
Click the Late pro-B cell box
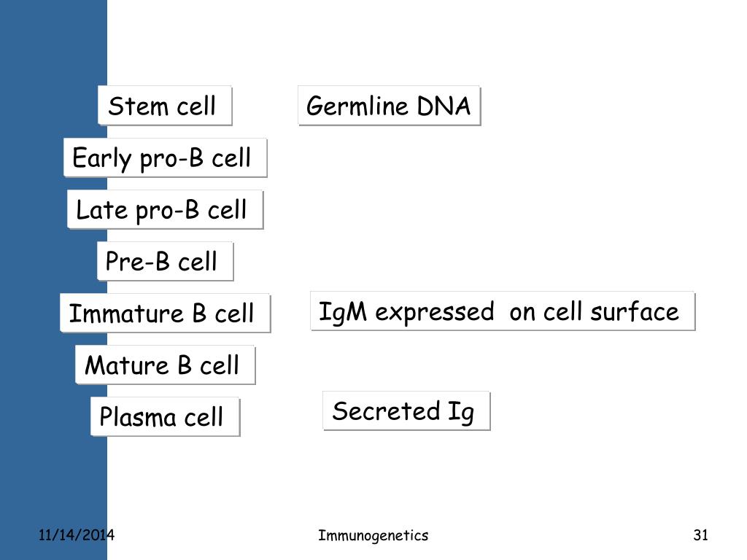pos(166,209)
